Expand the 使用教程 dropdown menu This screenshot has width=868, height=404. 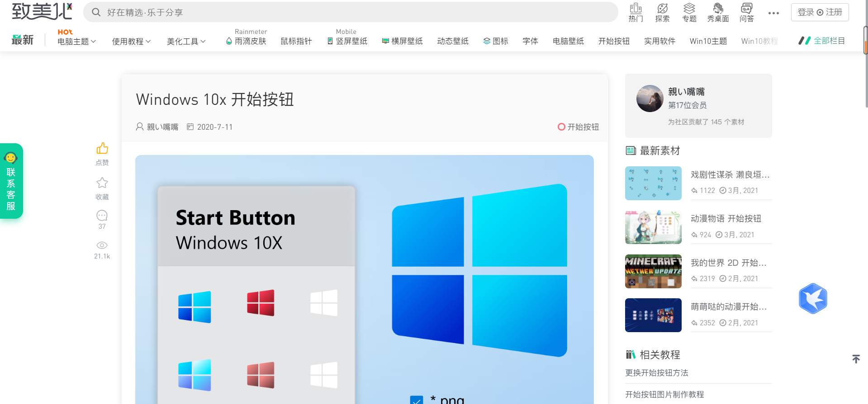pyautogui.click(x=131, y=41)
